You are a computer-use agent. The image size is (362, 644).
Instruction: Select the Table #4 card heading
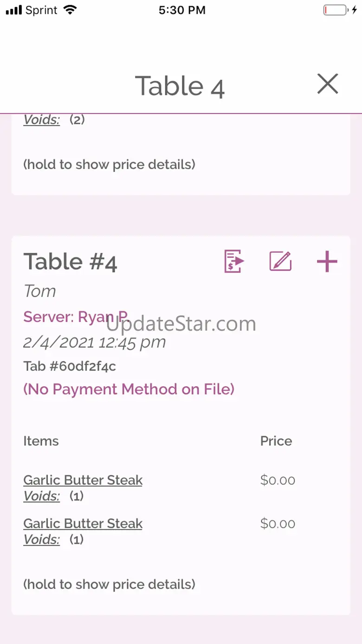[x=71, y=262]
